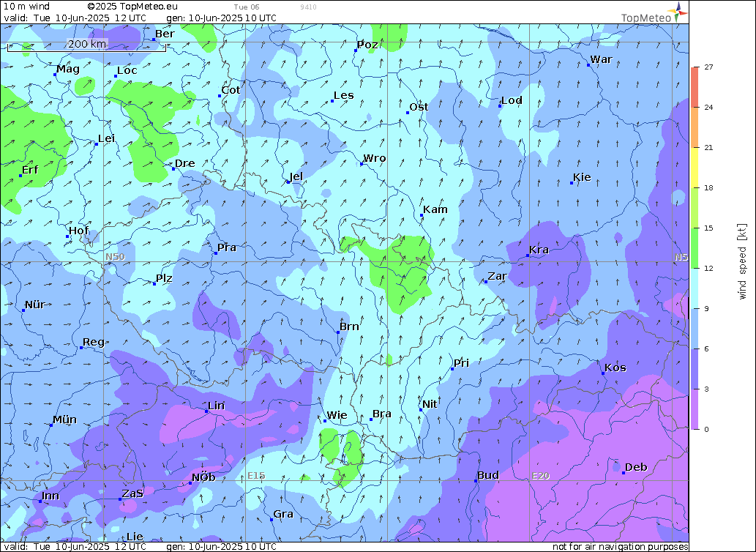Screen dimensions: 756x552
Task: Select the Loc city label
Action: (x=127, y=70)
